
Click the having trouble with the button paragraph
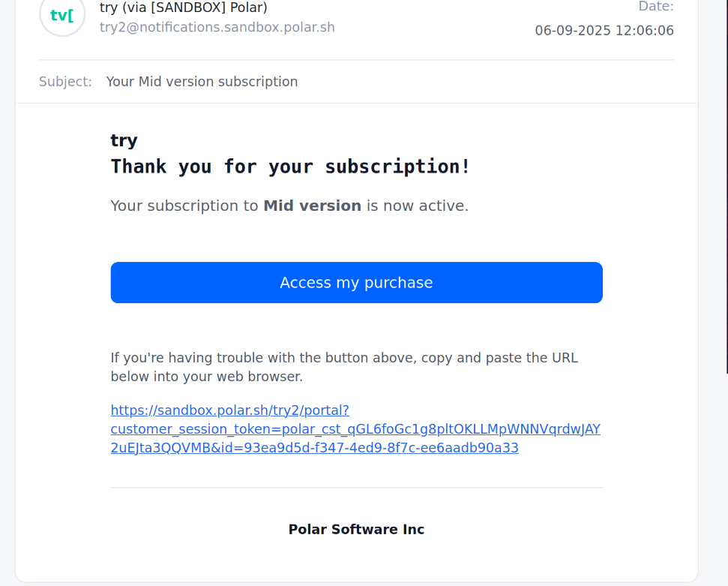344,358
